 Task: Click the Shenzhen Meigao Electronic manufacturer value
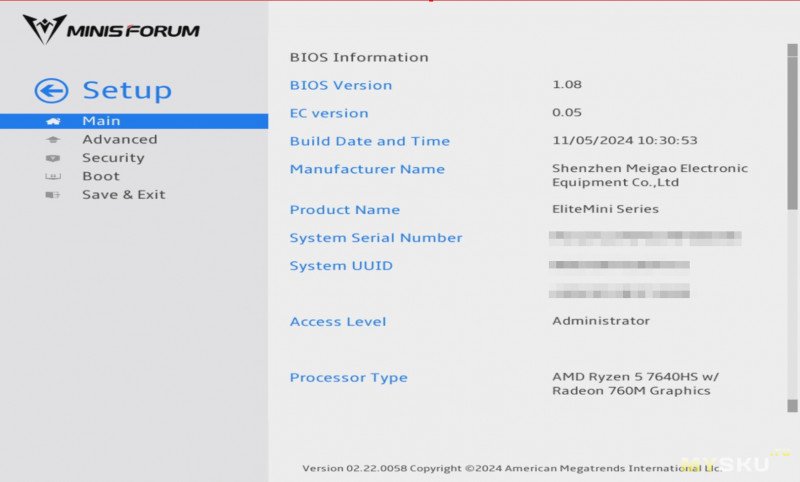pyautogui.click(x=650, y=175)
